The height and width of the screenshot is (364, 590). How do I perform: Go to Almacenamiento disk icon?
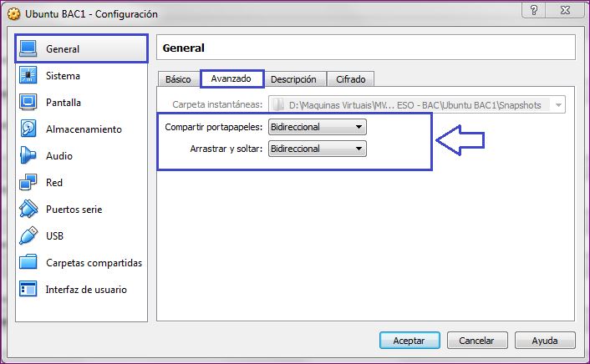[29, 129]
